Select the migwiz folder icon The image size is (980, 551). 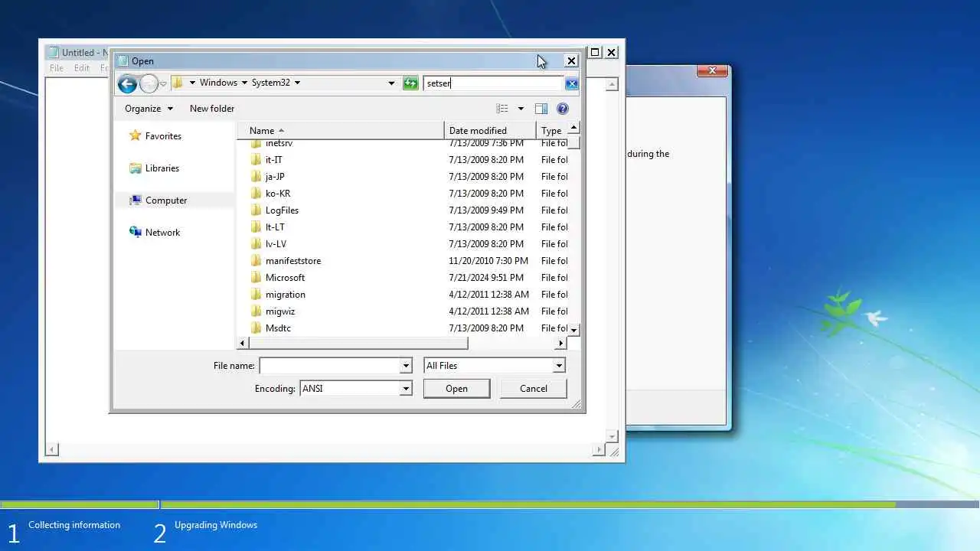pyautogui.click(x=256, y=311)
